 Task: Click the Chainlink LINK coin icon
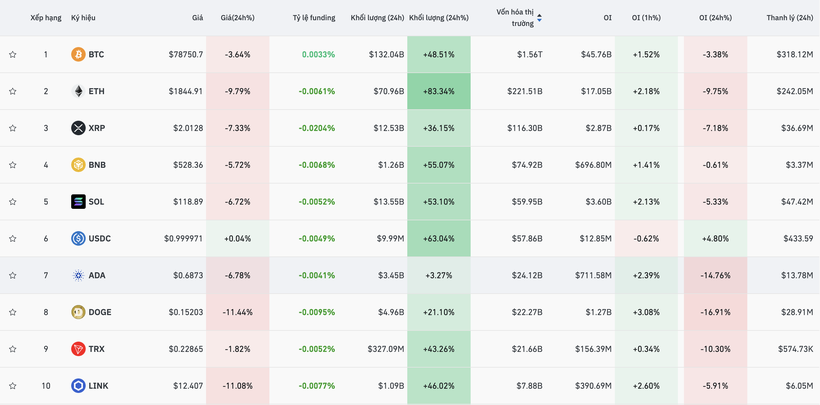(x=78, y=386)
